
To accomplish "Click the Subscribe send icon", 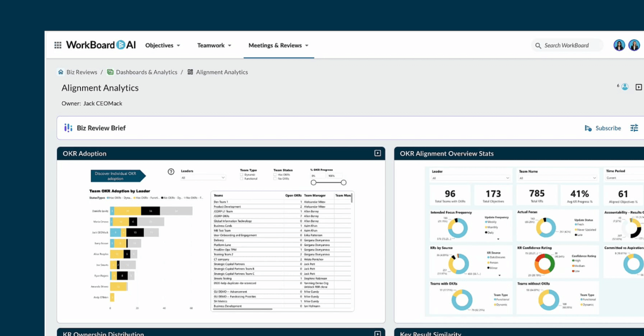I will [588, 128].
